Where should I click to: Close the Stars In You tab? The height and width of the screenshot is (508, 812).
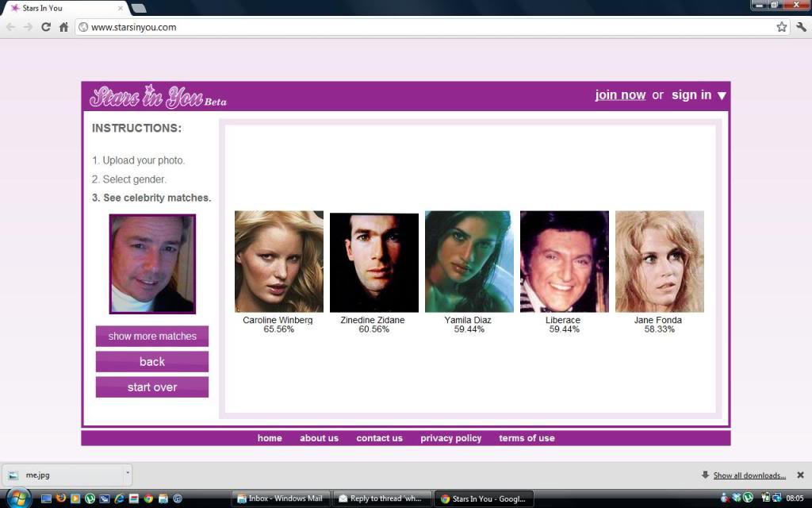121,8
